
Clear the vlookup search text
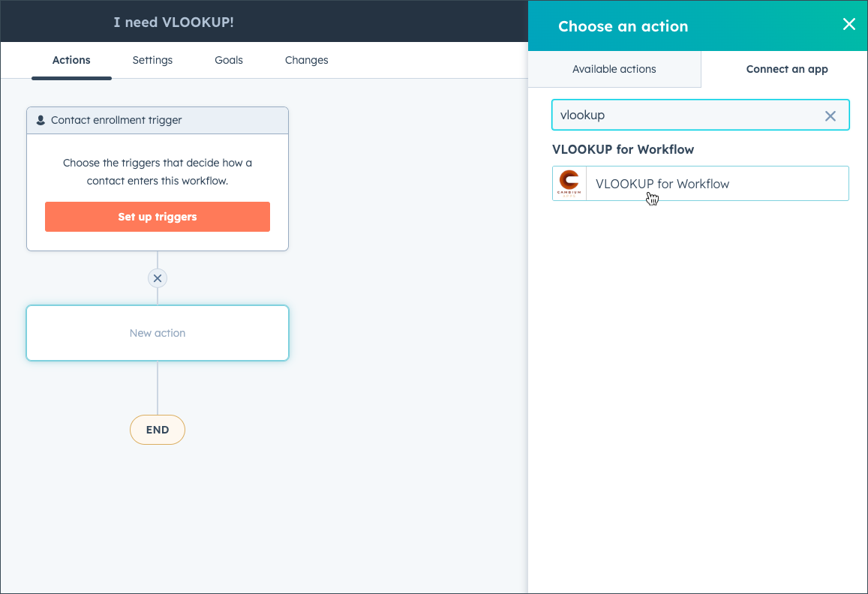click(830, 115)
